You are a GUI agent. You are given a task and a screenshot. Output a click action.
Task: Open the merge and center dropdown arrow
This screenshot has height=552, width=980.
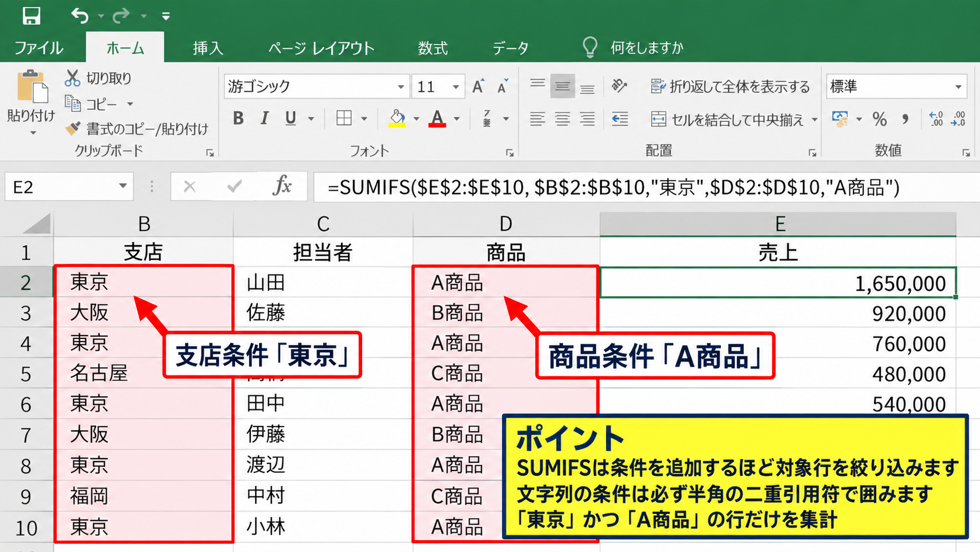click(815, 120)
